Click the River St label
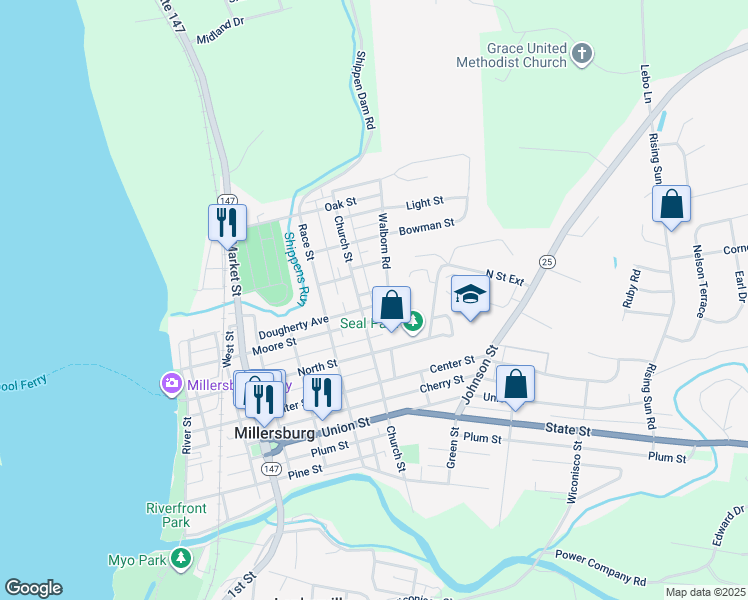The width and height of the screenshot is (748, 600). click(187, 435)
